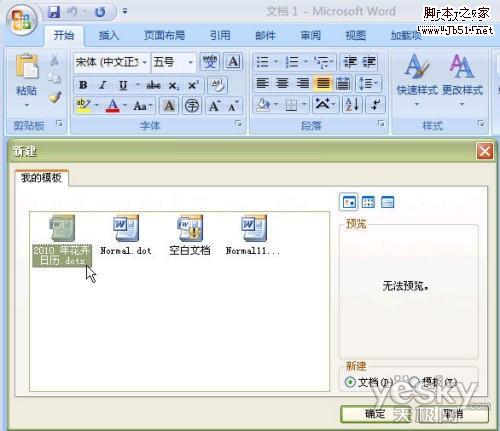Clear formatting with eraser icon
500x431 pixels.
click(x=218, y=85)
